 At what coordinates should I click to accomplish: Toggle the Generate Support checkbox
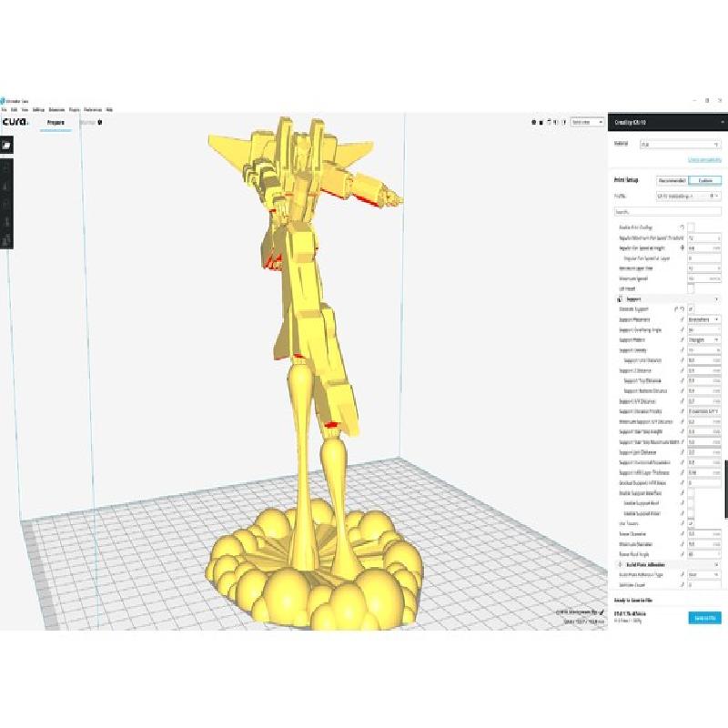tap(691, 309)
